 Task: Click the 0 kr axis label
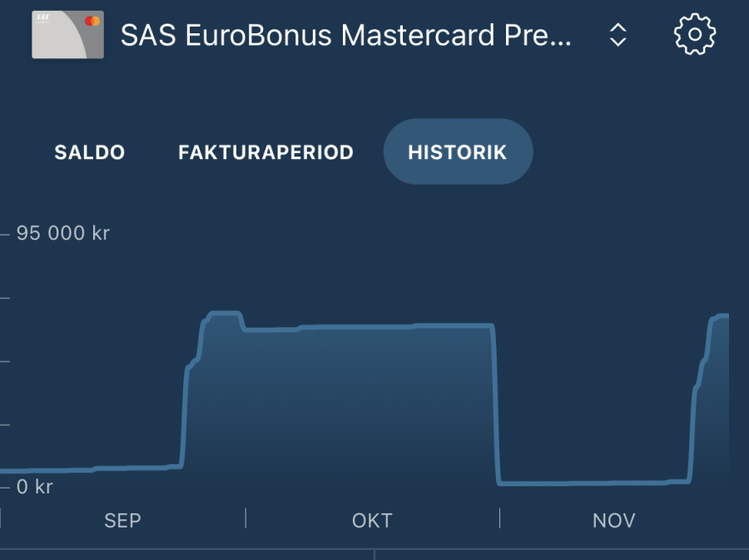[35, 486]
